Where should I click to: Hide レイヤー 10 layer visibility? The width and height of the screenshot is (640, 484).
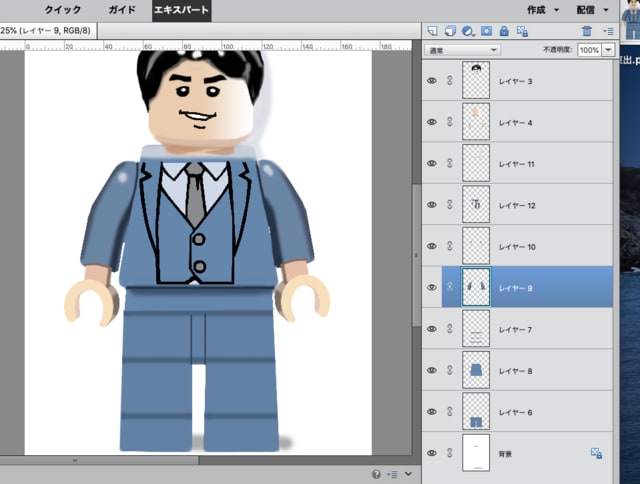point(432,246)
